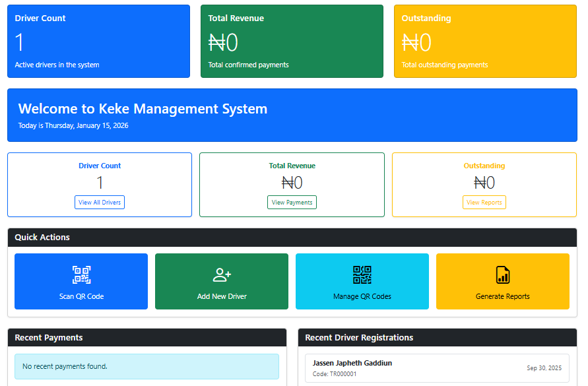The height and width of the screenshot is (386, 588).
Task: Click View Reports
Action: click(x=484, y=202)
